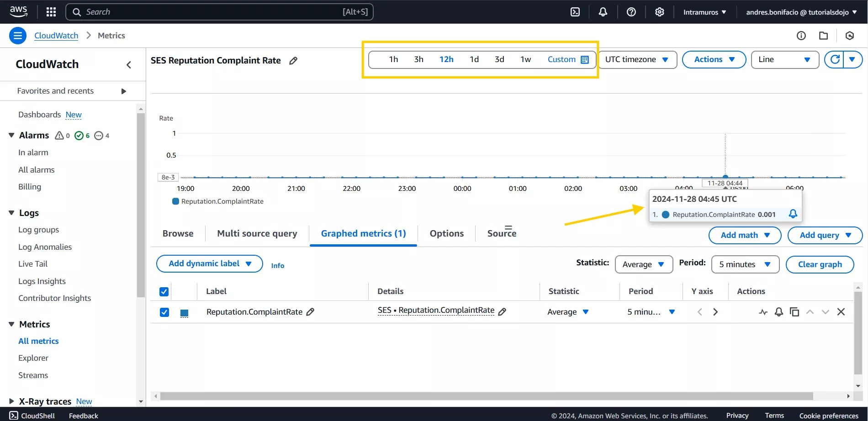This screenshot has width=868, height=421.
Task: Collapse the CloudWatch sidebar with the chevron
Action: [x=129, y=65]
